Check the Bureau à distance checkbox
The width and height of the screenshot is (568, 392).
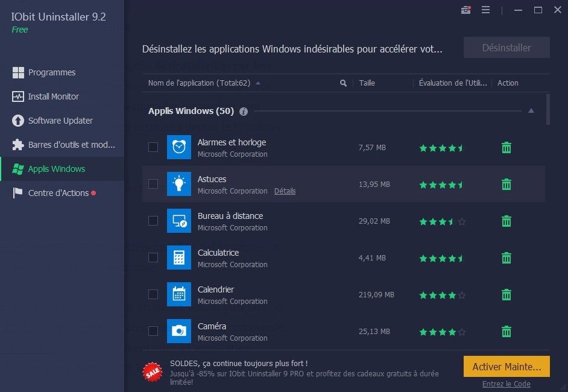[153, 221]
